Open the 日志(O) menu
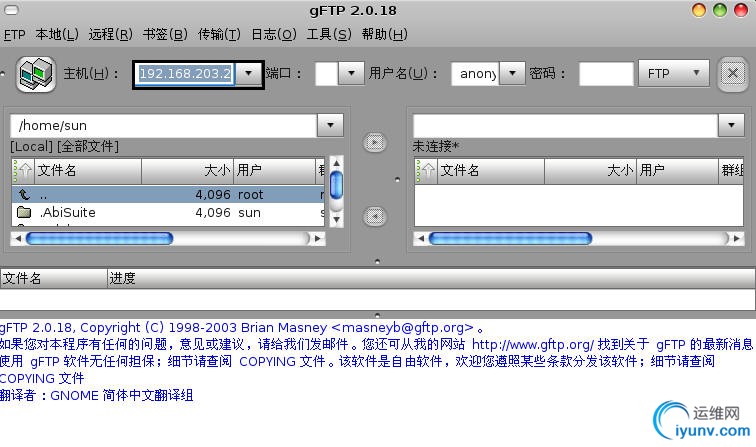This screenshot has height=447, width=756. pyautogui.click(x=274, y=34)
